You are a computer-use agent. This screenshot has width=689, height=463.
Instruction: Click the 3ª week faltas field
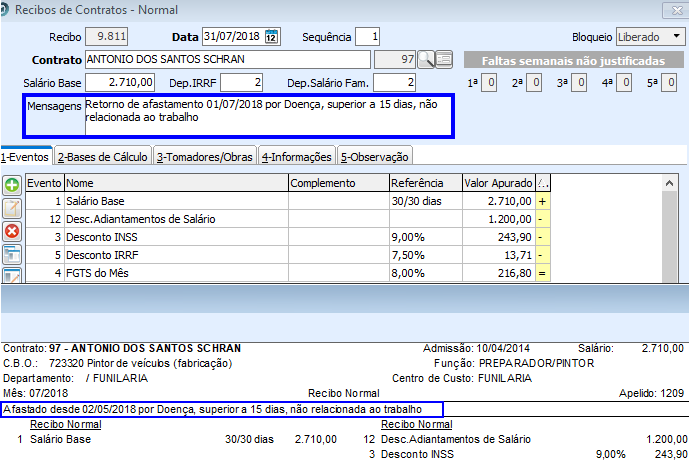click(579, 83)
